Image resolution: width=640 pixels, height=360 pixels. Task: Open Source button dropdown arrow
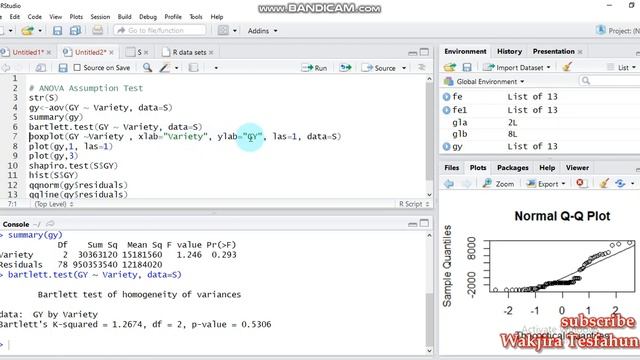pyautogui.click(x=404, y=68)
